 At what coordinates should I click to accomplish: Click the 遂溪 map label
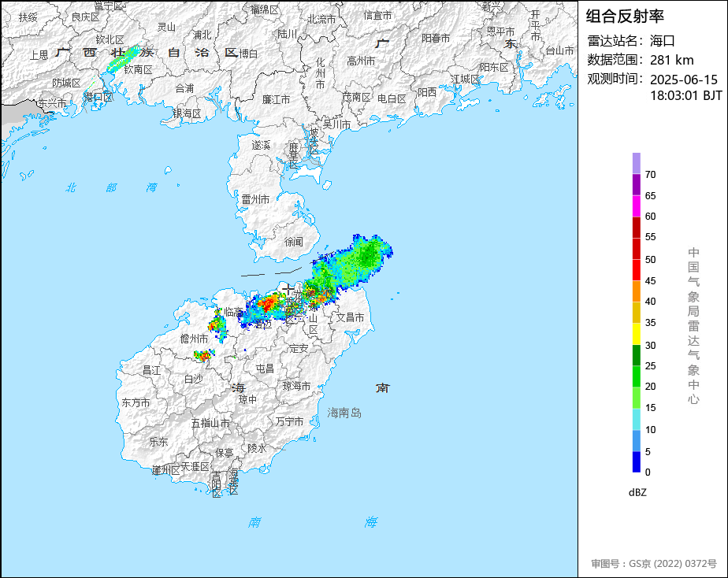tap(261, 145)
